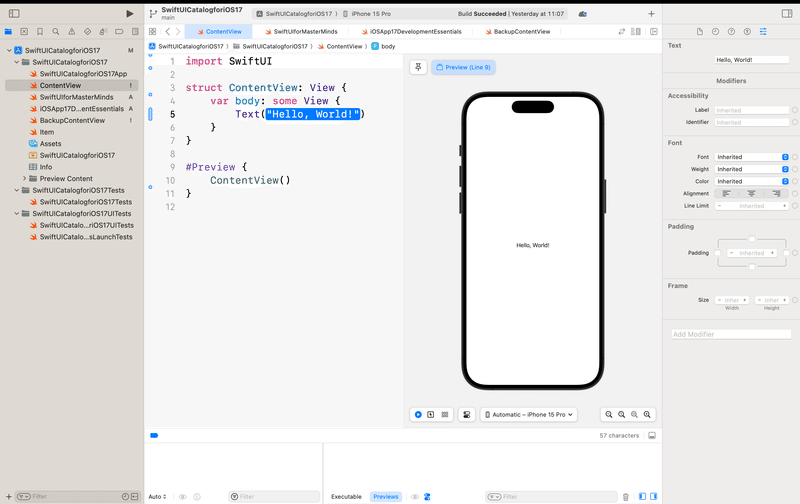The height and width of the screenshot is (504, 800).
Task: Toggle the debug area below the editor
Action: [652, 436]
